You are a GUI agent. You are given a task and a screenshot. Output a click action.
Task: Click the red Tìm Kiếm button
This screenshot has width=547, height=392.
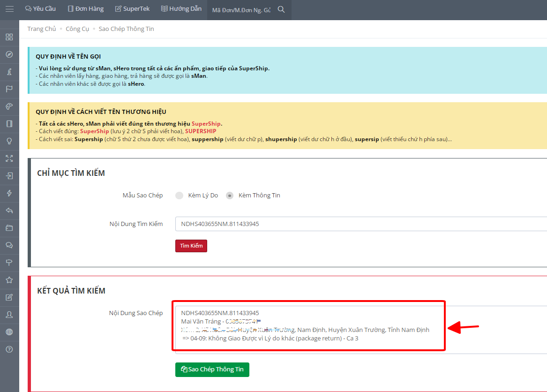point(191,246)
